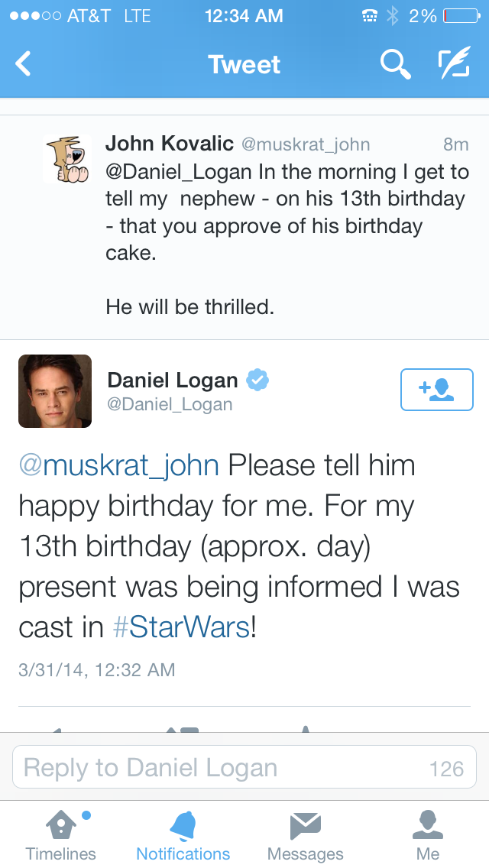Tap the Reply to Daniel Logan field
Screen dimensions: 489x868
(222, 768)
